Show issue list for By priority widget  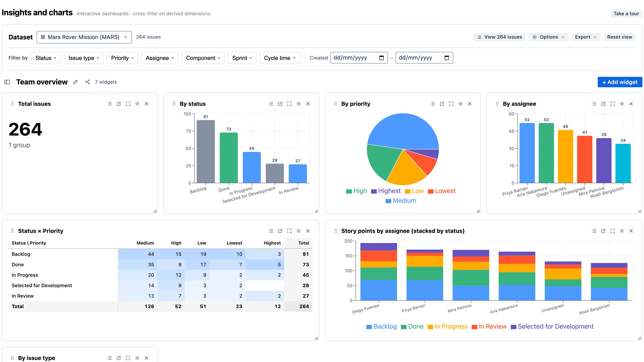[433, 104]
